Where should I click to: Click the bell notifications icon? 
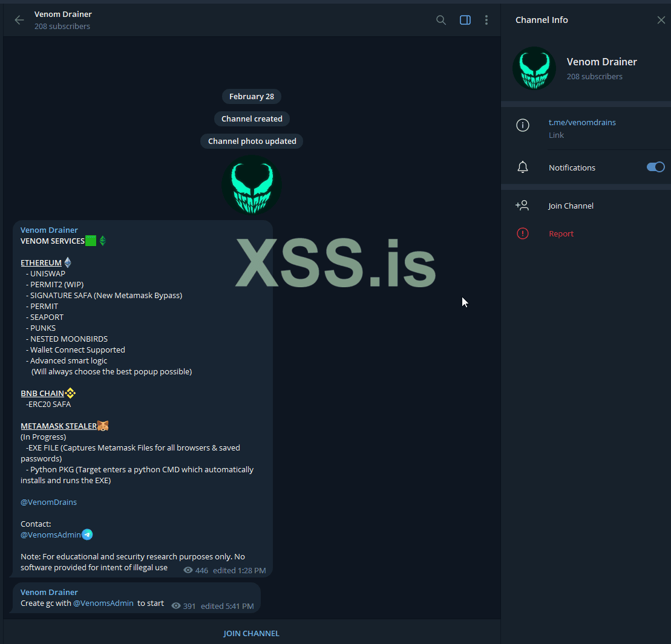point(523,168)
